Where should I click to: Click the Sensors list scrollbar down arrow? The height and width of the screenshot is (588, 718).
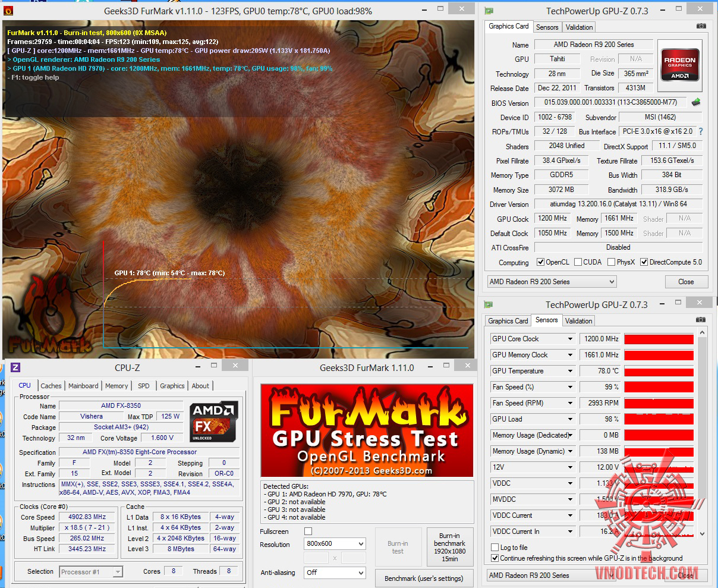point(702,534)
